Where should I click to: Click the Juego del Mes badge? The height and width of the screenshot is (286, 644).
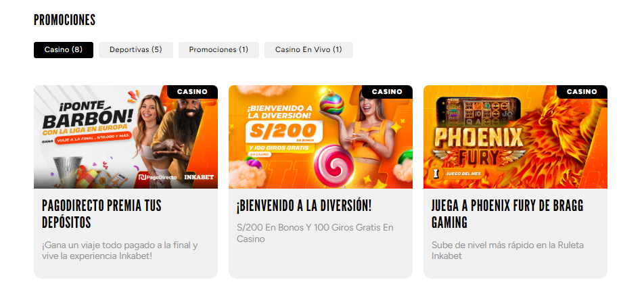pos(456,173)
